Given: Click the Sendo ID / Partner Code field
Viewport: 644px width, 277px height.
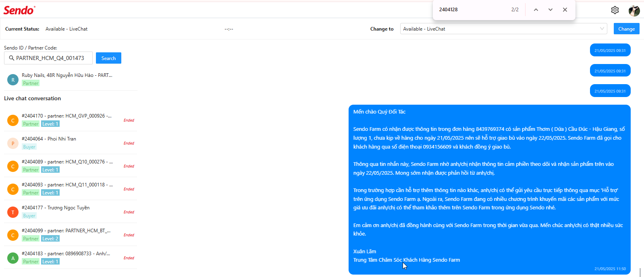Looking at the screenshot, I should [x=48, y=58].
